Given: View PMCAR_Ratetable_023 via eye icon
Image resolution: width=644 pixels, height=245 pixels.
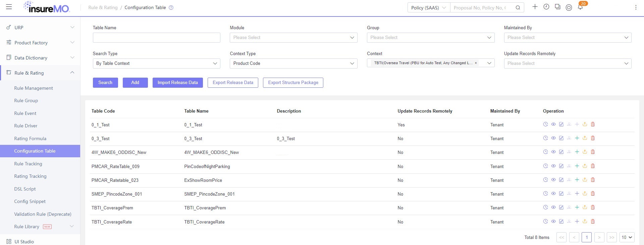Looking at the screenshot, I should 553,180.
